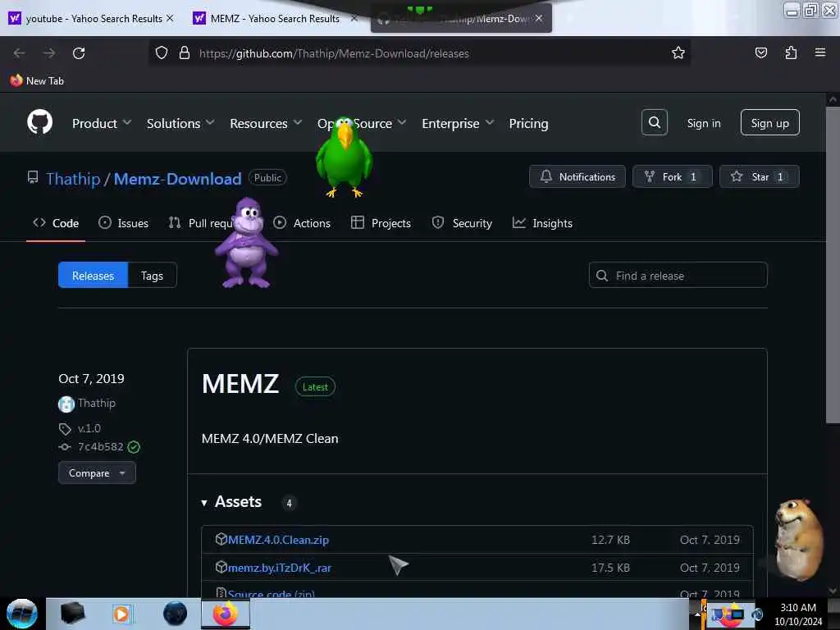Bookmark this page with star icon
The image size is (840, 630).
click(678, 53)
